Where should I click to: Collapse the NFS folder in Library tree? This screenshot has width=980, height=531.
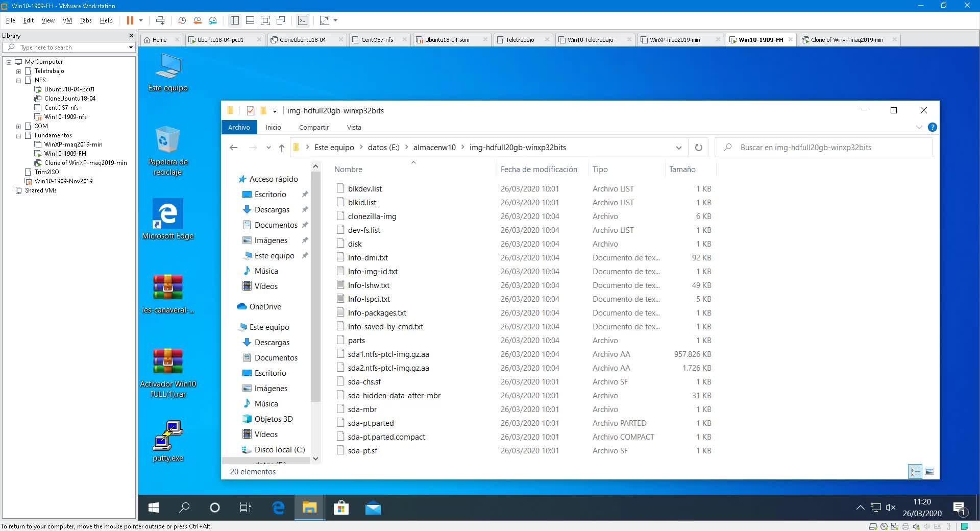pos(19,80)
